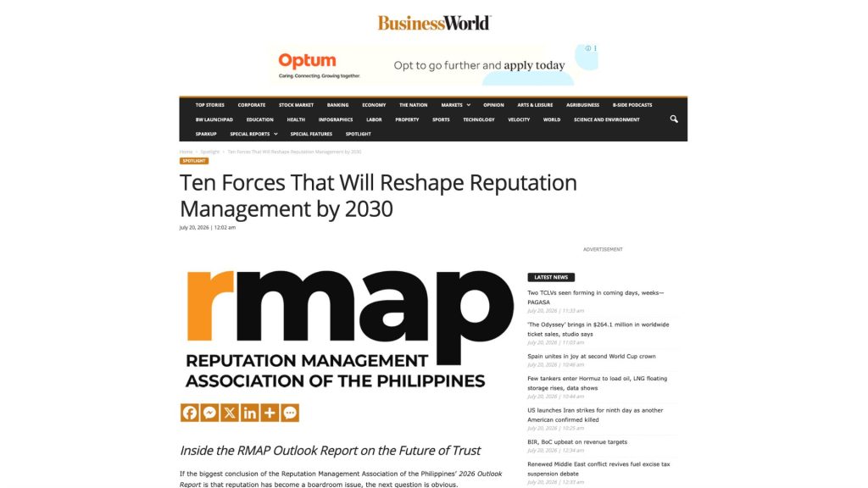Select Banking in navigation bar

click(337, 105)
